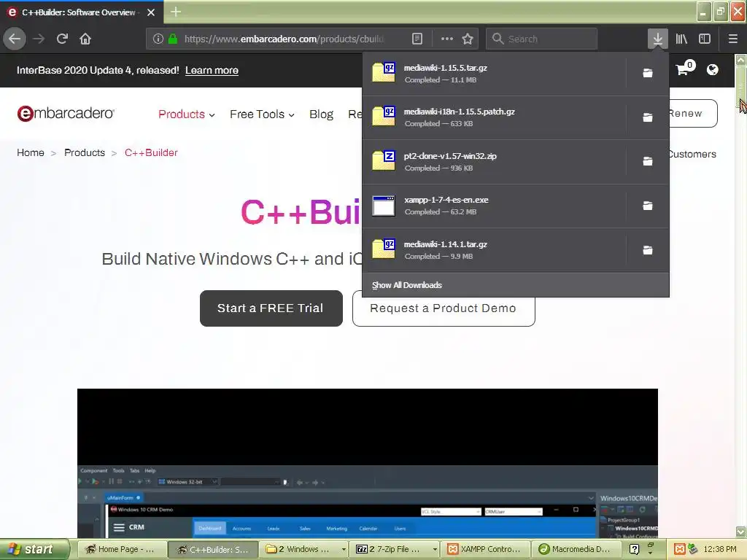Open the shopping cart icon
Image resolution: width=747 pixels, height=560 pixels.
[684, 69]
